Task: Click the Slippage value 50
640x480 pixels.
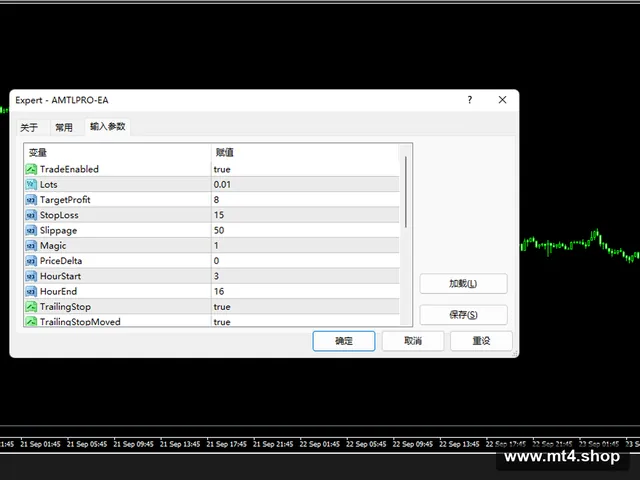Action: tap(219, 230)
